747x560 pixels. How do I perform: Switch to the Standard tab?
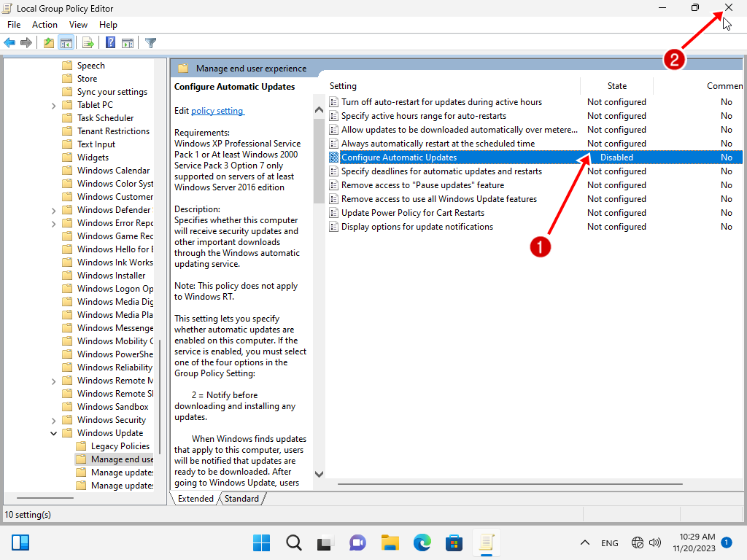(241, 499)
